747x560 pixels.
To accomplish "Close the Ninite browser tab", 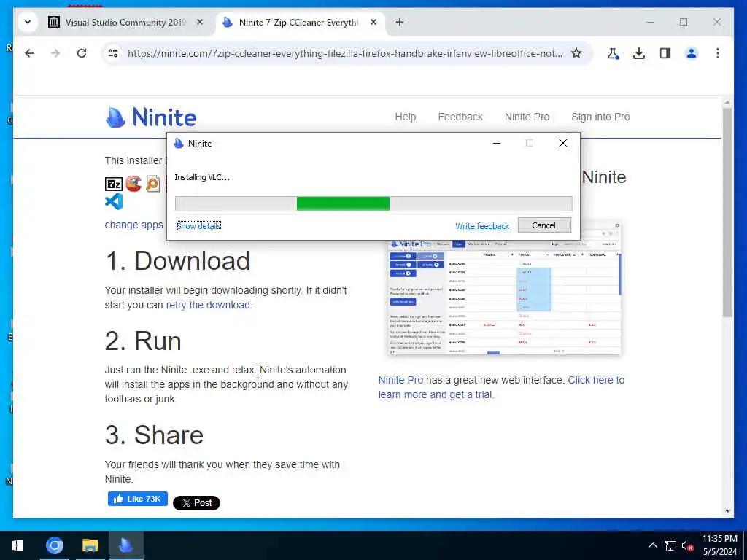I will coord(373,22).
